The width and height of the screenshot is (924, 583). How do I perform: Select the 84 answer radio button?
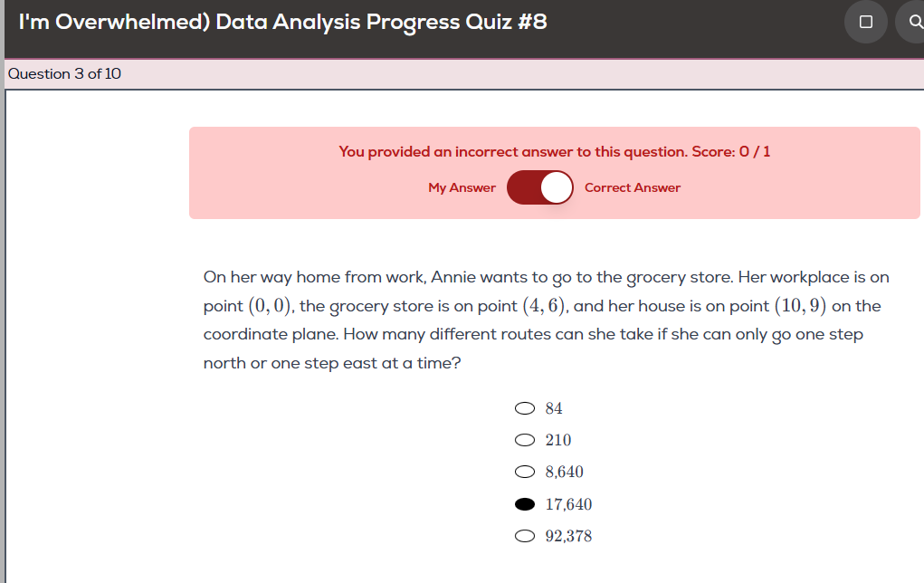pyautogui.click(x=524, y=408)
